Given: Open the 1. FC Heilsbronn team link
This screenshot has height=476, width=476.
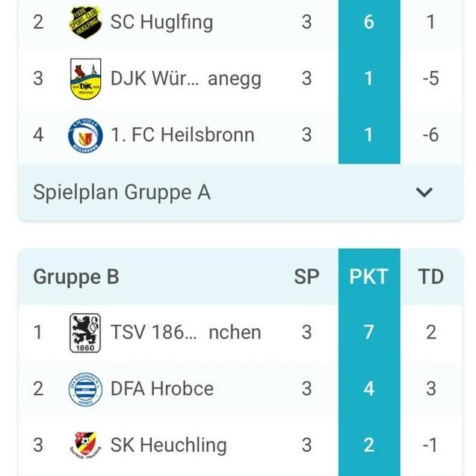Looking at the screenshot, I should pos(182,135).
